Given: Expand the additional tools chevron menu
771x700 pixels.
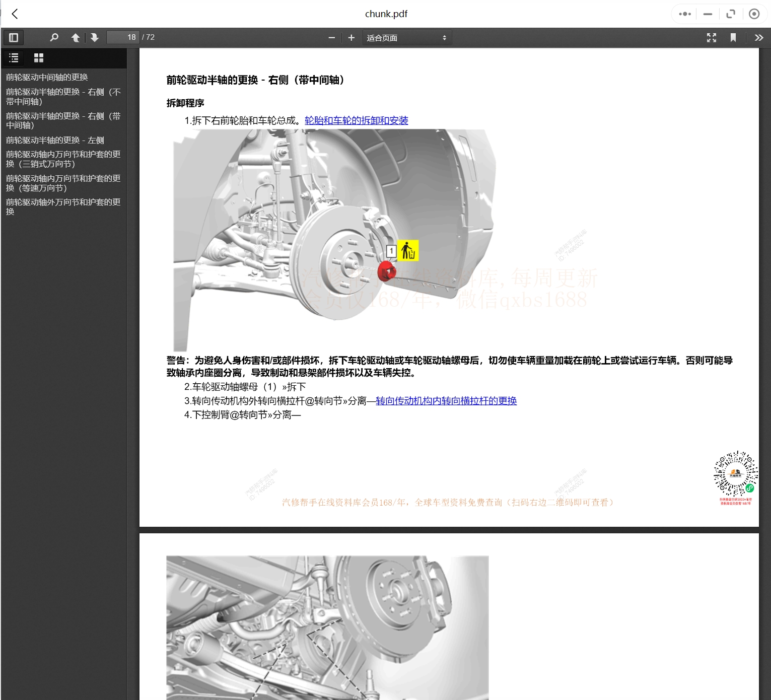Looking at the screenshot, I should [758, 38].
